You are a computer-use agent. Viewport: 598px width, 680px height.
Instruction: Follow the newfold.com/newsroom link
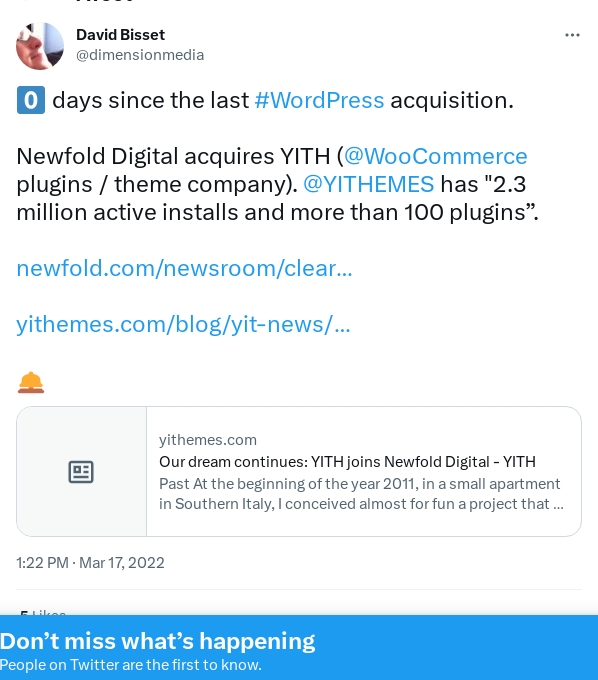[x=184, y=268]
